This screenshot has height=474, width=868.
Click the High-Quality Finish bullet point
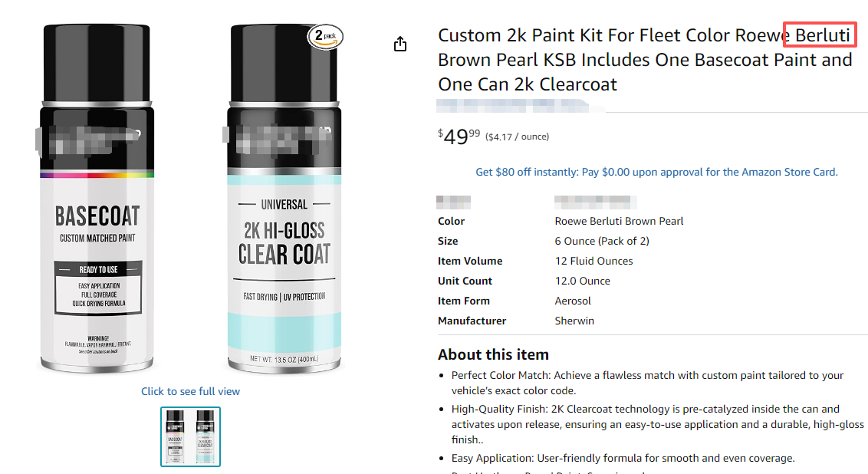(656, 424)
